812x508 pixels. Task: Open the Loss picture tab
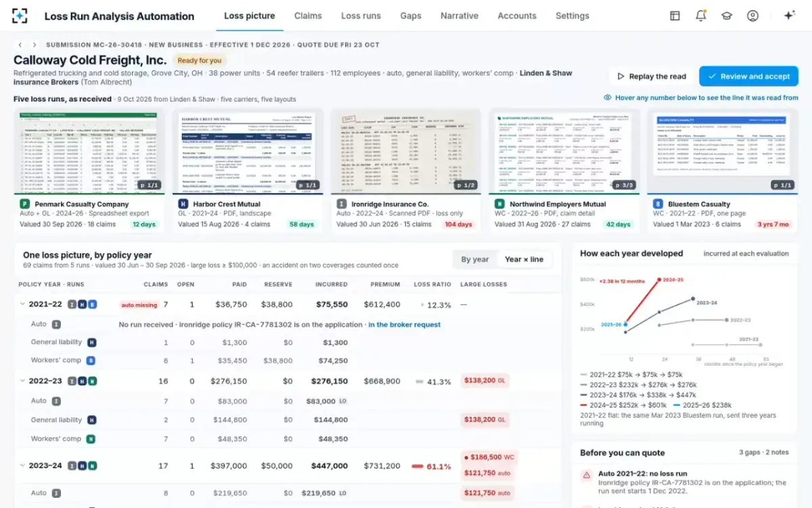[250, 16]
